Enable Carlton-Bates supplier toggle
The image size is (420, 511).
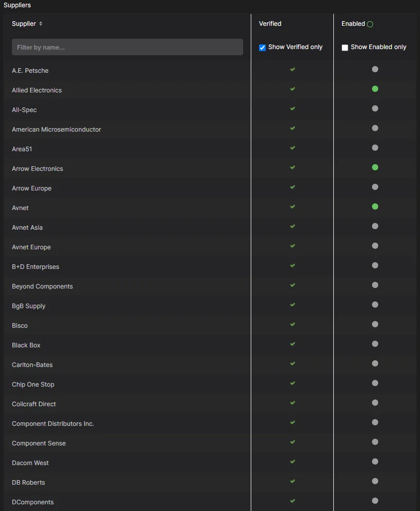tap(375, 363)
